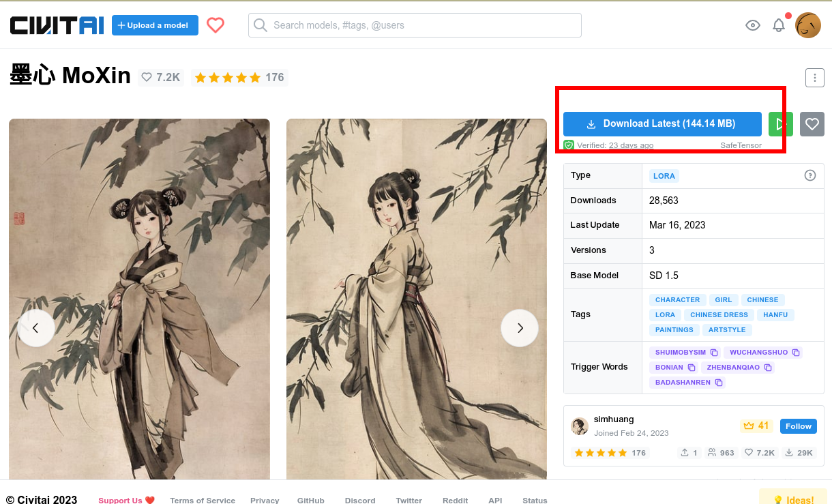Click the Downloads value 28,563
This screenshot has width=832, height=504.
click(664, 201)
